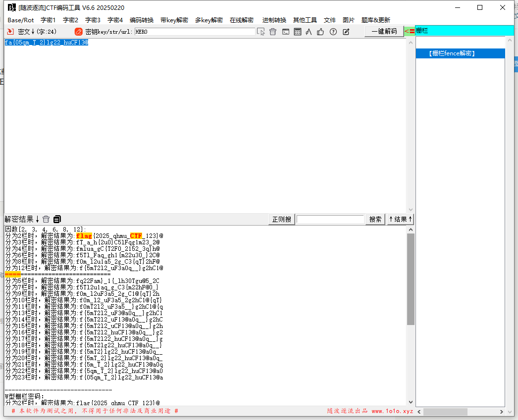
Task: Click the red eraser icon before 密钥key
Action: click(78, 32)
